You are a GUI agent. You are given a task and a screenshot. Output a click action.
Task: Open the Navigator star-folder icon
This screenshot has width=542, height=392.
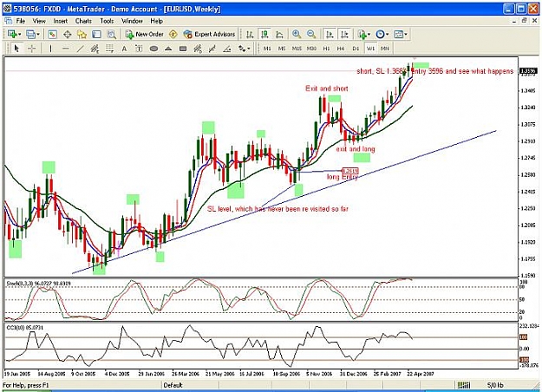pos(82,34)
